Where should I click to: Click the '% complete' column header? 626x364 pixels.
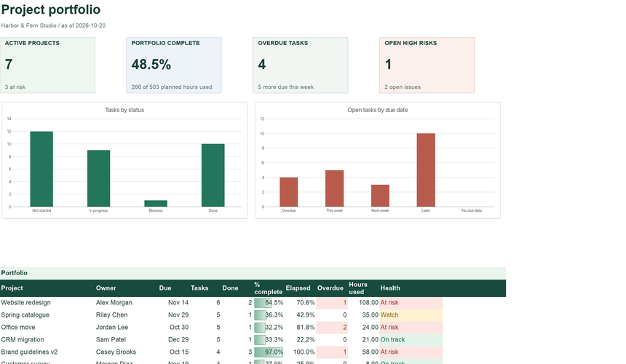268,288
